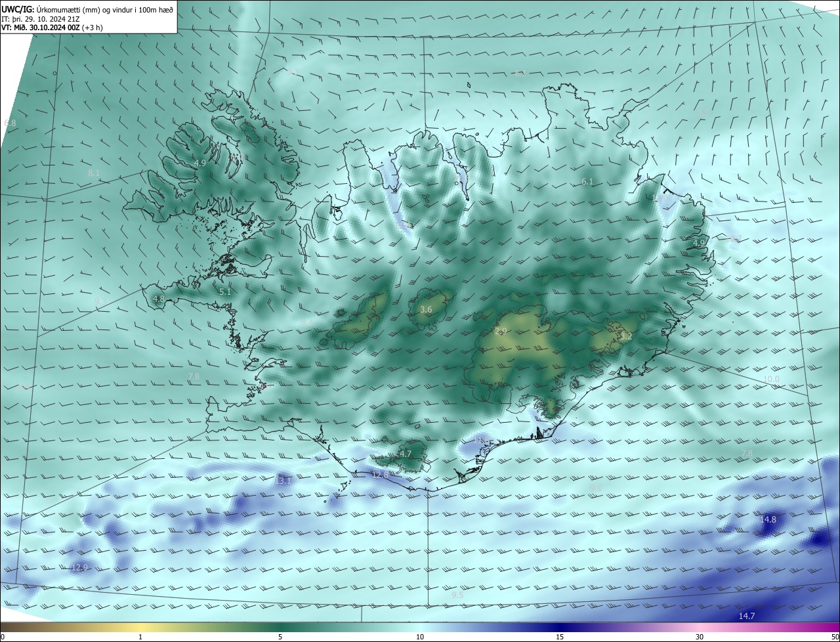Click the 10 tick on the color scale

coord(420,637)
